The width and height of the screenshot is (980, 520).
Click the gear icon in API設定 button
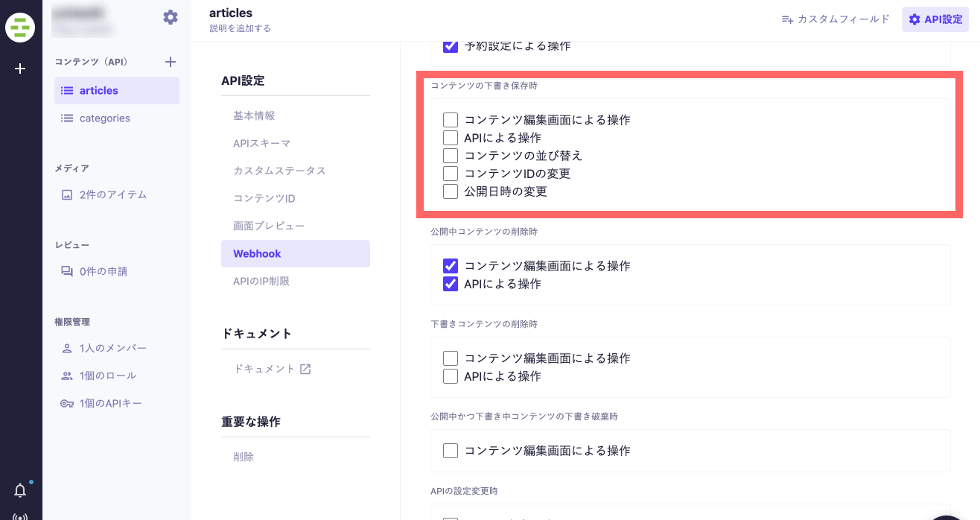tap(914, 19)
